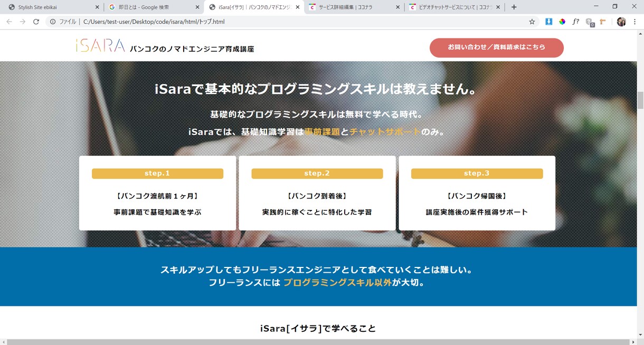Select the iSara[イサラ] tab
Image resolution: width=644 pixels, height=345 pixels.
[253, 7]
